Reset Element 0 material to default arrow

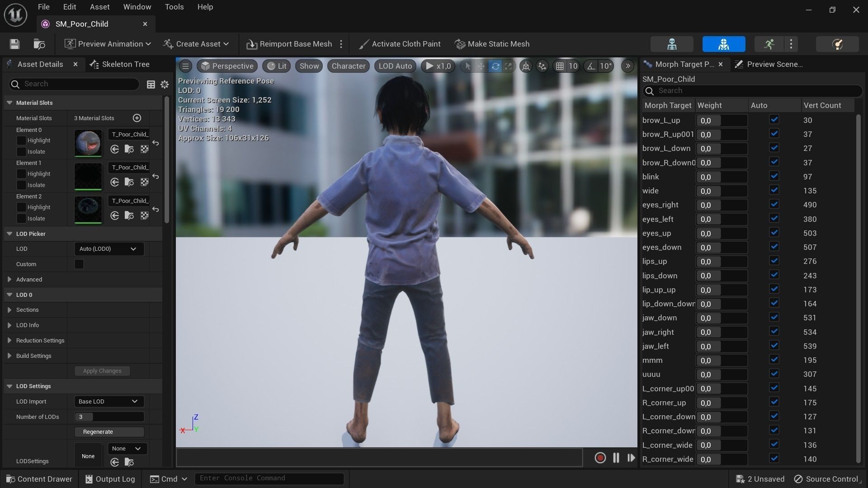(156, 143)
